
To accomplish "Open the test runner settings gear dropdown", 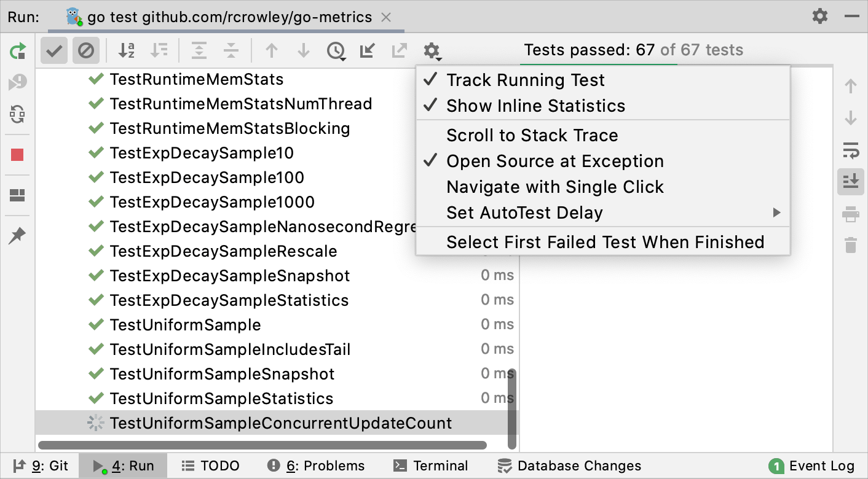I will tap(431, 50).
